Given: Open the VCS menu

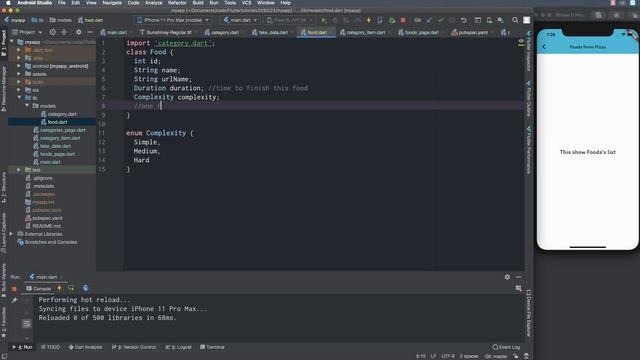Looking at the screenshot, I should click(247, 3).
